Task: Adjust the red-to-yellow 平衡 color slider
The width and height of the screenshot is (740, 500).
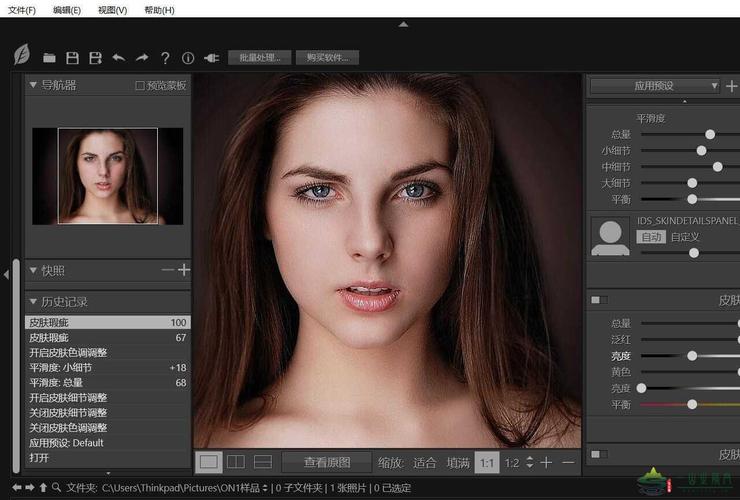Action: click(x=690, y=404)
